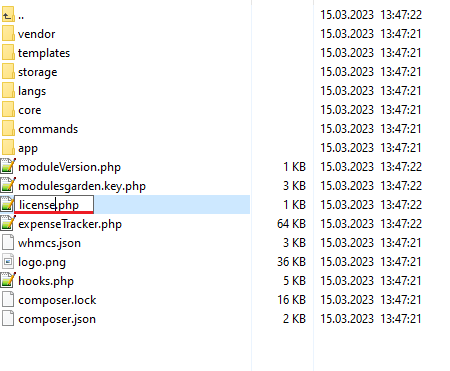Click the 1 KB size of moduleVersion.php
Viewport: 450px width, 371px height.
click(x=295, y=167)
